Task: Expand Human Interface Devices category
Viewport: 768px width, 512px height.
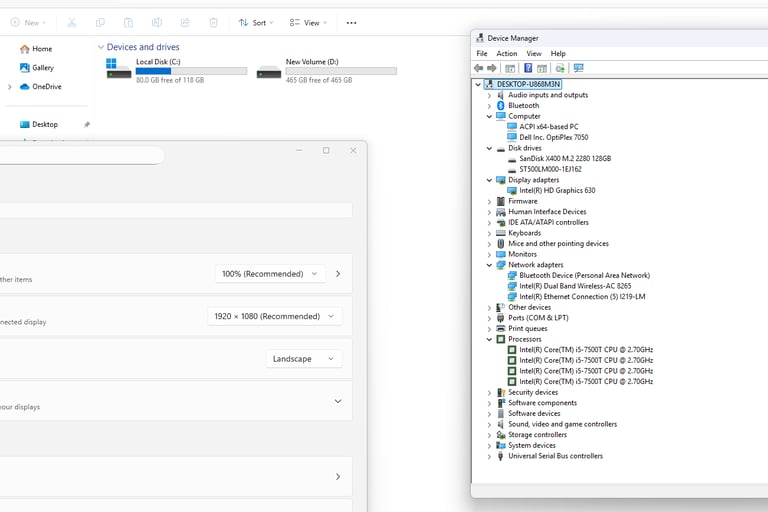Action: [489, 212]
